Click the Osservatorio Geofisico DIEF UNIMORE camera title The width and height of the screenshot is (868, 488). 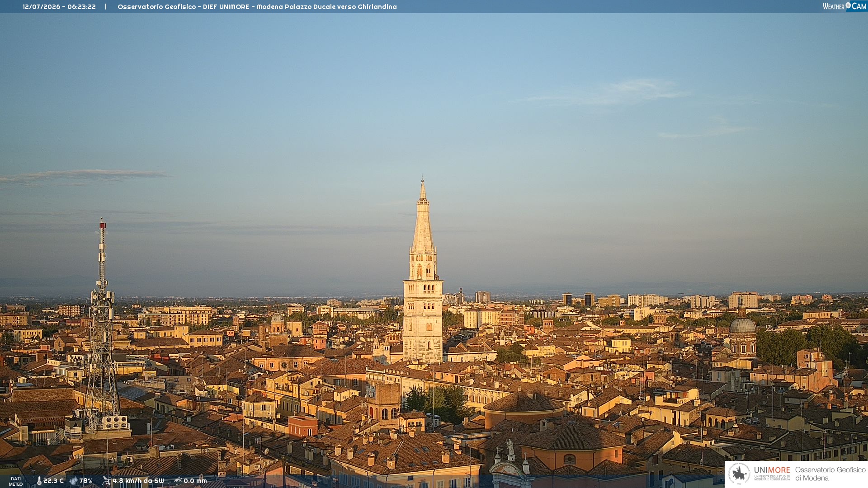(257, 7)
